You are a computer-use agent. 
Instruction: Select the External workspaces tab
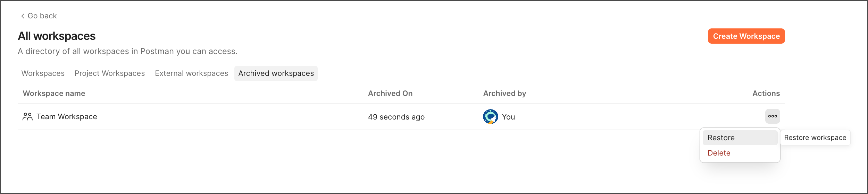click(191, 73)
